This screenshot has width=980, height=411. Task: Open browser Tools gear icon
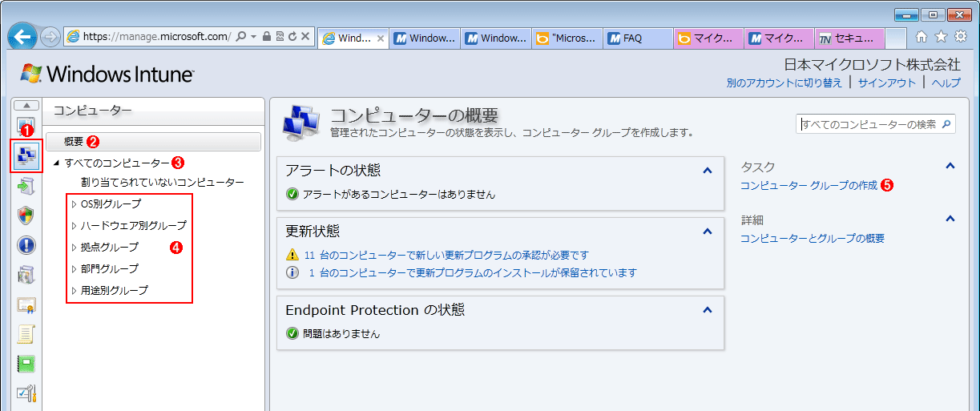click(960, 37)
